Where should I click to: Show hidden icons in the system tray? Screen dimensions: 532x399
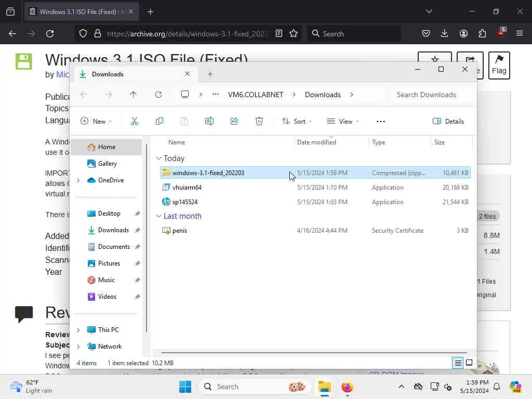[x=402, y=387]
